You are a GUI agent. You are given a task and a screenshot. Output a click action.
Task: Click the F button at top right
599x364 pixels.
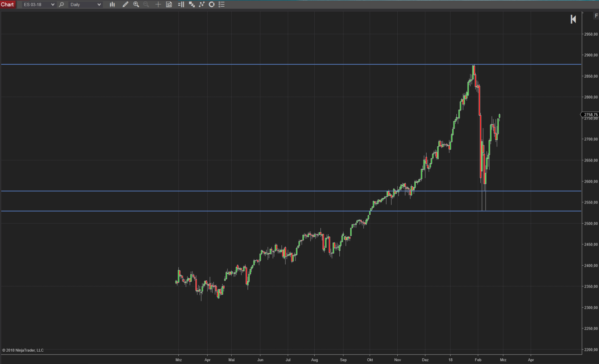[596, 16]
